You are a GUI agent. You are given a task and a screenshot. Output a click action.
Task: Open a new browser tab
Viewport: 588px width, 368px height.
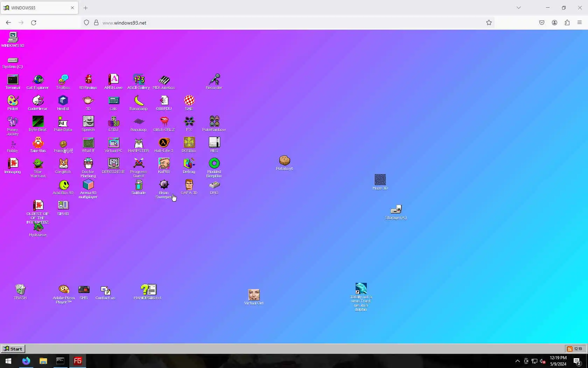click(86, 8)
